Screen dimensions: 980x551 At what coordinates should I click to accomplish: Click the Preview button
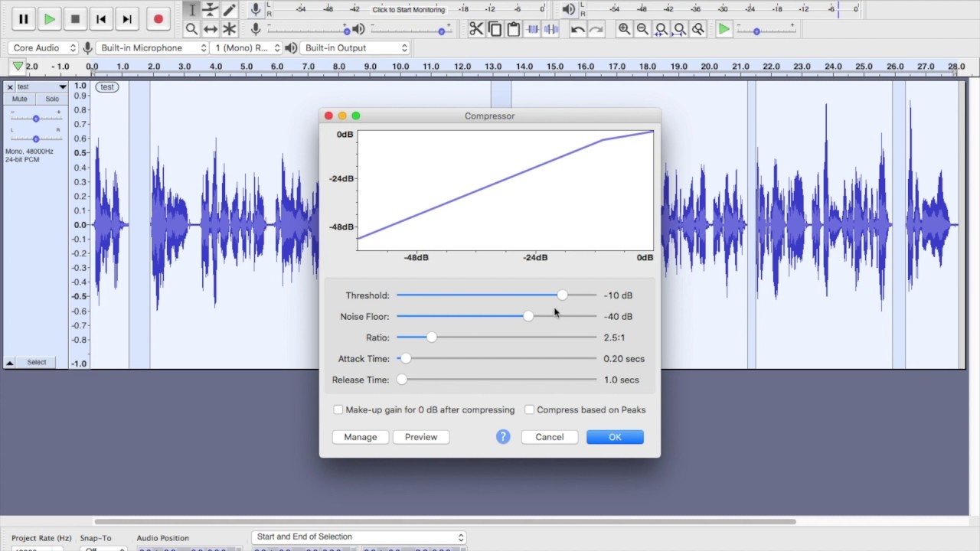(421, 437)
